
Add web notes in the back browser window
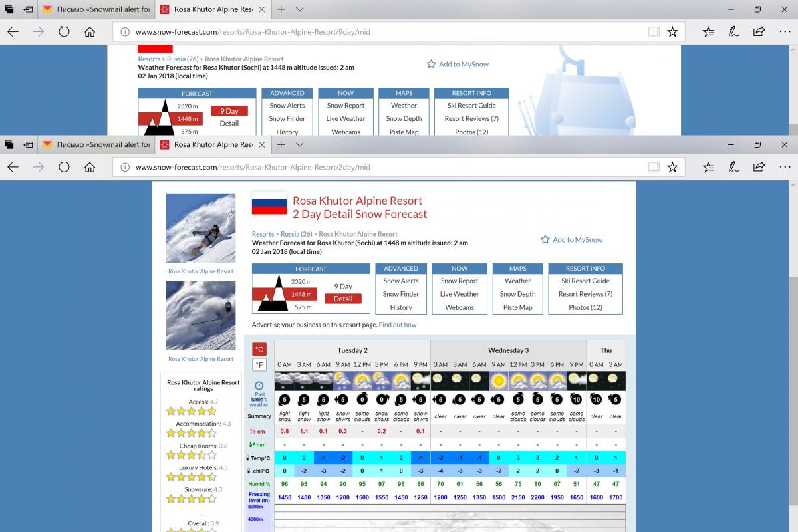pyautogui.click(x=733, y=31)
